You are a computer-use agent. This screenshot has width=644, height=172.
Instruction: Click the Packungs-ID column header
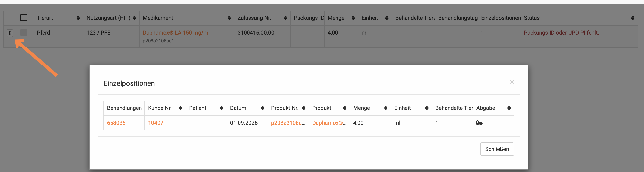click(307, 18)
